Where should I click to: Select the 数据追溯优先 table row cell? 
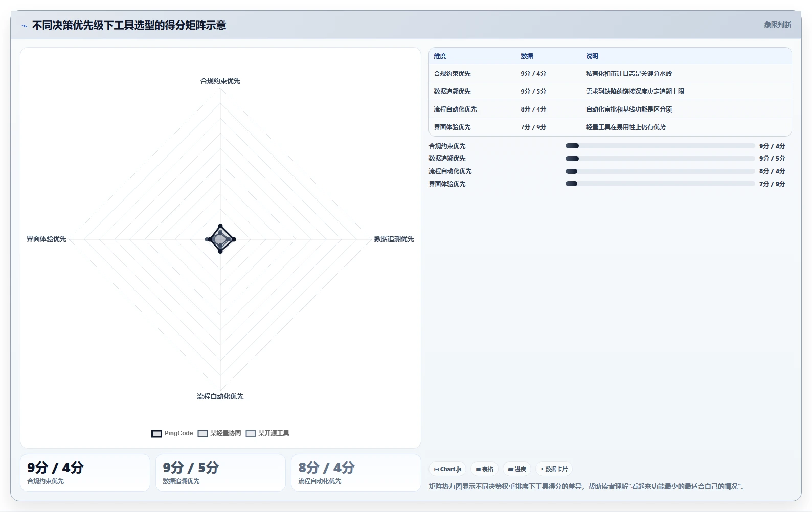click(453, 92)
